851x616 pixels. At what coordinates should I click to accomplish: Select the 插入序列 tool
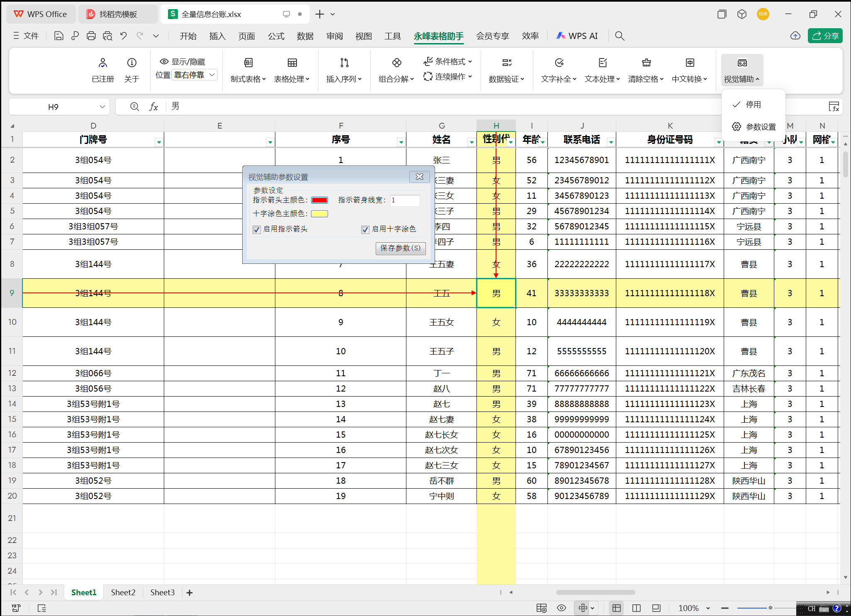pyautogui.click(x=343, y=70)
